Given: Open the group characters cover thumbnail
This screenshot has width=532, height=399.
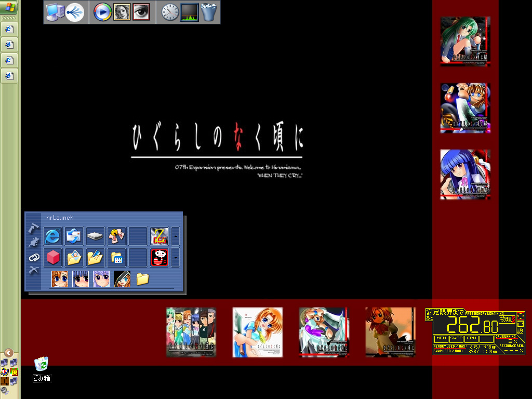Looking at the screenshot, I should coord(191,332).
